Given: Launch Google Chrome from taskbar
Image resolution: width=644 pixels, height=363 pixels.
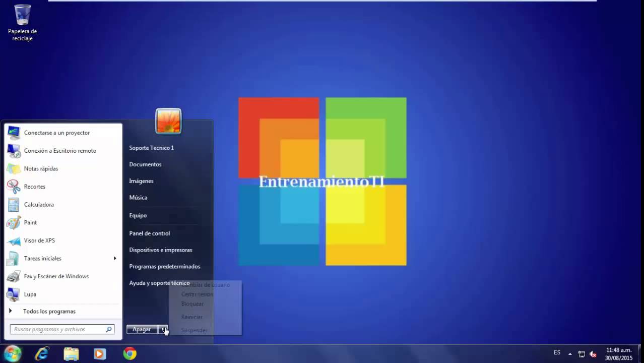Looking at the screenshot, I should pos(130,354).
